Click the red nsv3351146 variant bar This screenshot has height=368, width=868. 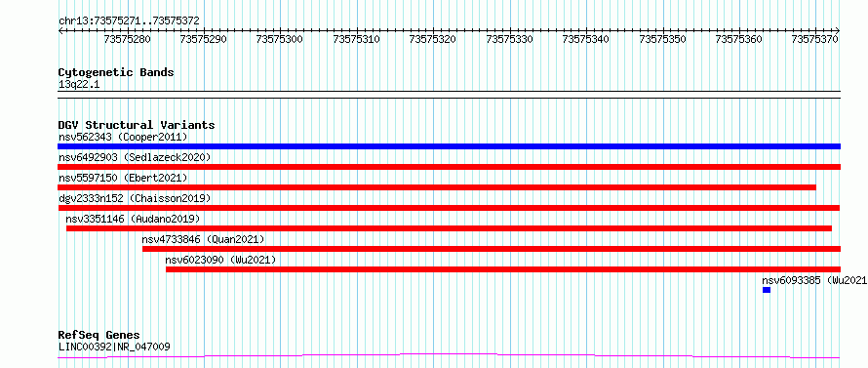click(449, 228)
